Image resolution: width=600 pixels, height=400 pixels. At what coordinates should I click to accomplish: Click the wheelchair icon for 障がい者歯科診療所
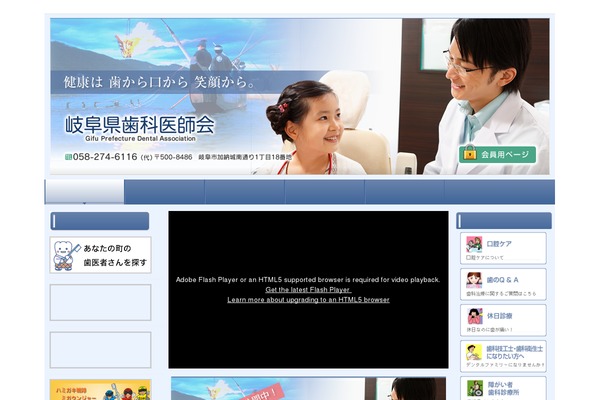tap(474, 389)
